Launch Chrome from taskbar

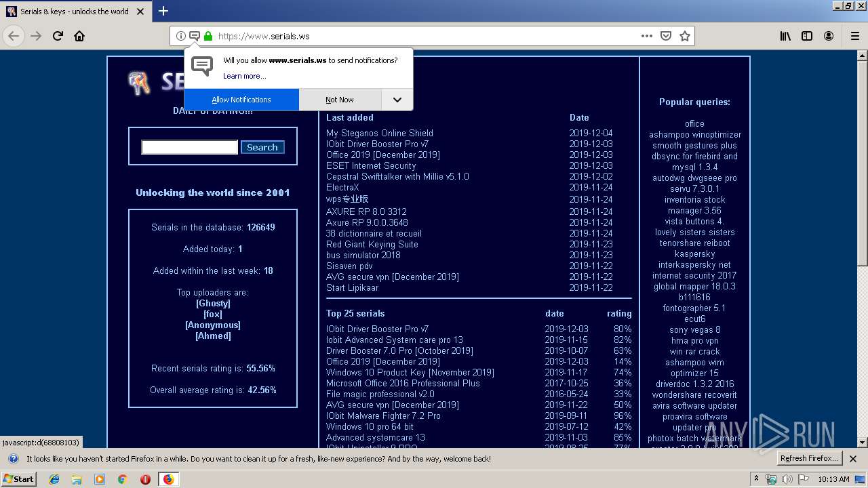[122, 479]
